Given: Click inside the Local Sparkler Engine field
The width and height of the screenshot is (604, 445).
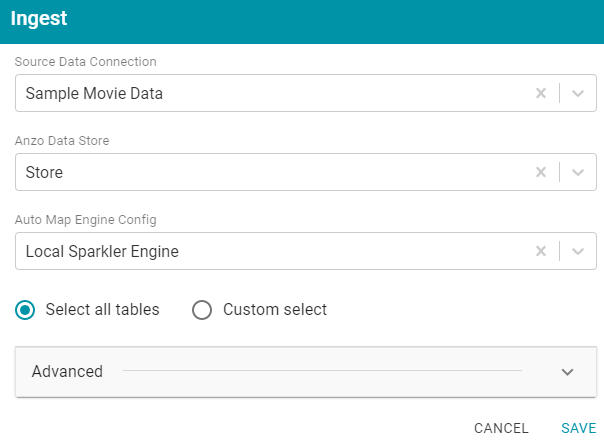Looking at the screenshot, I should click(x=306, y=251).
